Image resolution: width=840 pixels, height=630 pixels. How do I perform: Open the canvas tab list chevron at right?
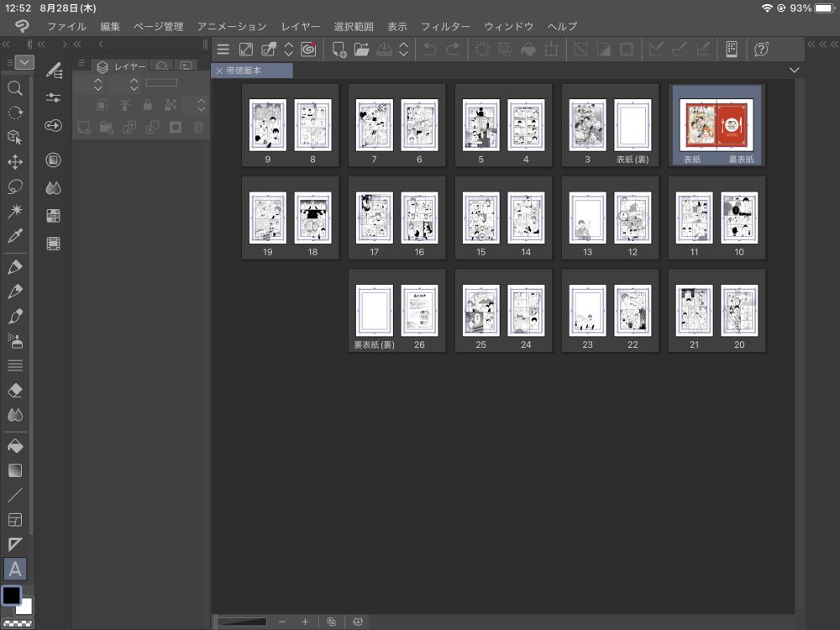(x=794, y=71)
